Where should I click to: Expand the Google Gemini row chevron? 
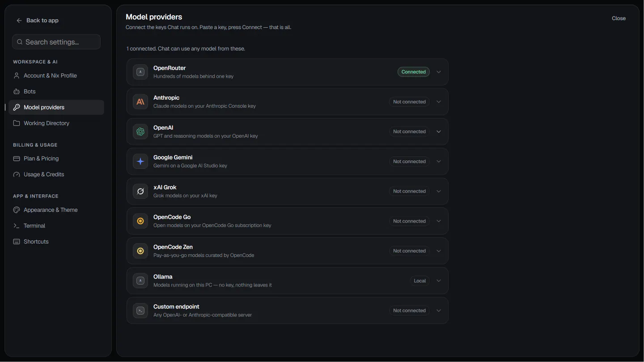click(439, 161)
